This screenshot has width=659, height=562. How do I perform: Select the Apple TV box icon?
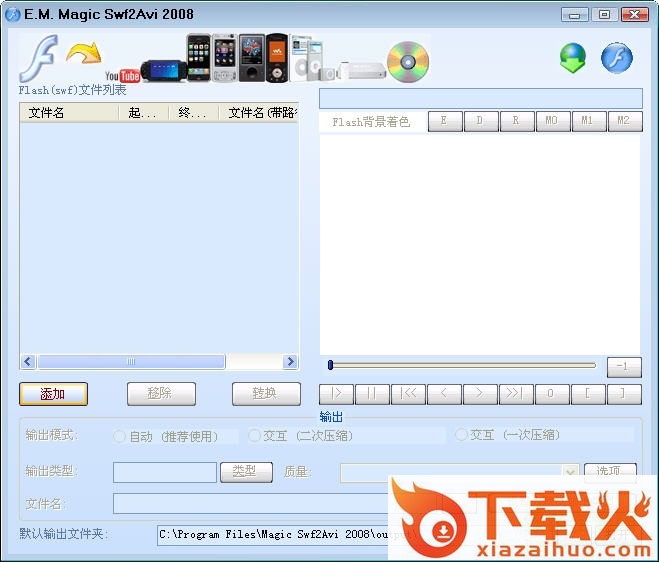pyautogui.click(x=363, y=70)
